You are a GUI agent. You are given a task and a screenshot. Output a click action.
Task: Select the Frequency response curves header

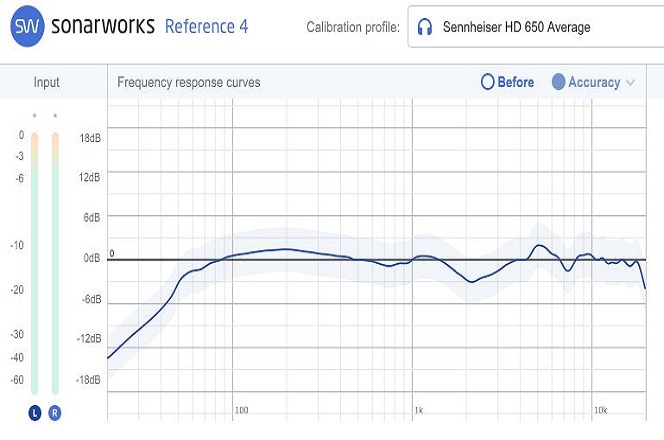(x=189, y=82)
